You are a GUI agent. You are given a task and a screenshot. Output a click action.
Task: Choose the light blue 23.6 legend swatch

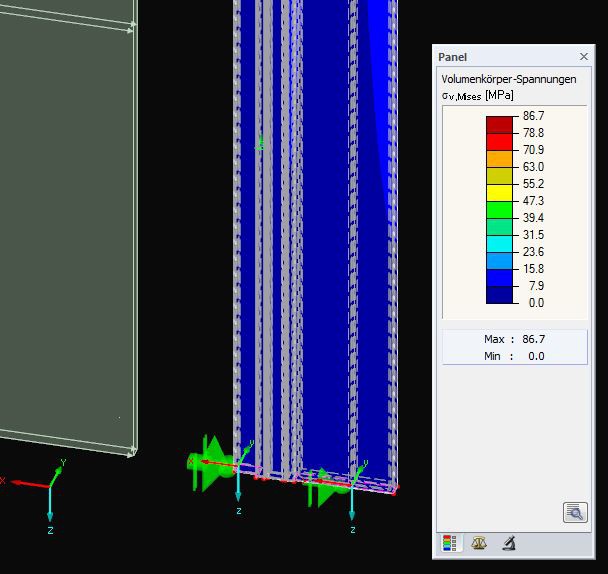499,261
